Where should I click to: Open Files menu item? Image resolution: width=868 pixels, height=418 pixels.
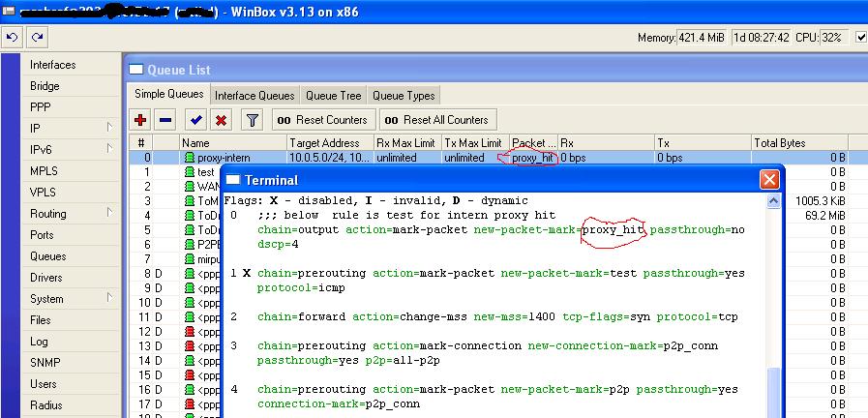click(40, 320)
